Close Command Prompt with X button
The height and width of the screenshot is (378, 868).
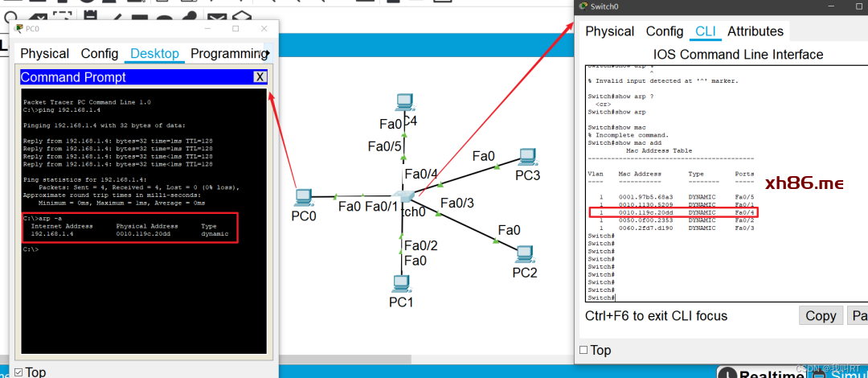(x=259, y=77)
